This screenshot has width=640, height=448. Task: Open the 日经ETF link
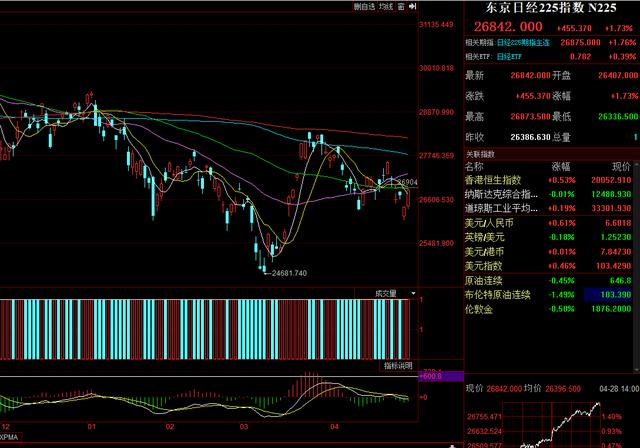coord(509,57)
